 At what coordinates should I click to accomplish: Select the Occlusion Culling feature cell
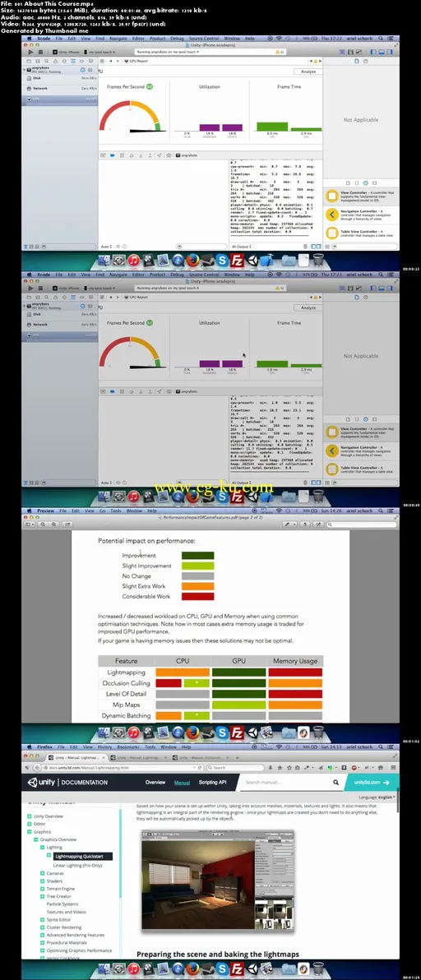tap(126, 683)
